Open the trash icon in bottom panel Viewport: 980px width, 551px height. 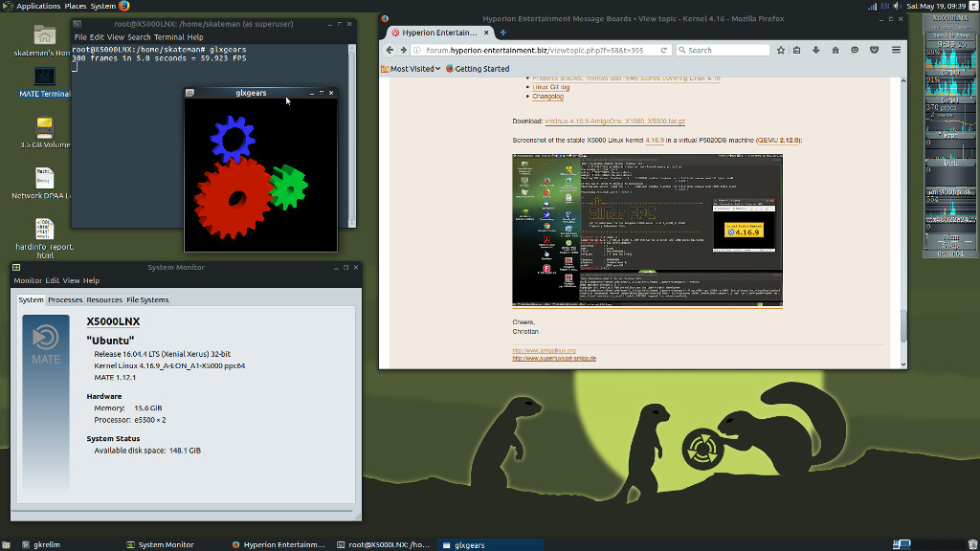click(x=972, y=544)
